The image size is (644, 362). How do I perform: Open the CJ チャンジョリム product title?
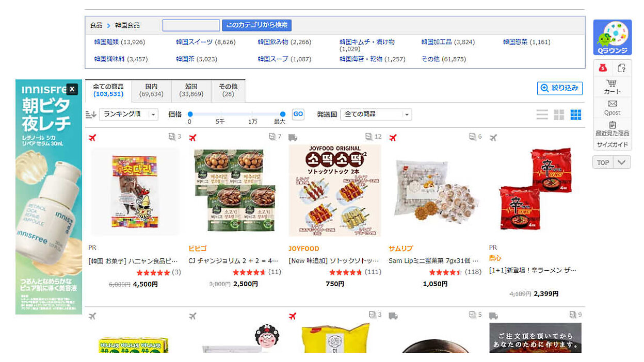234,261
